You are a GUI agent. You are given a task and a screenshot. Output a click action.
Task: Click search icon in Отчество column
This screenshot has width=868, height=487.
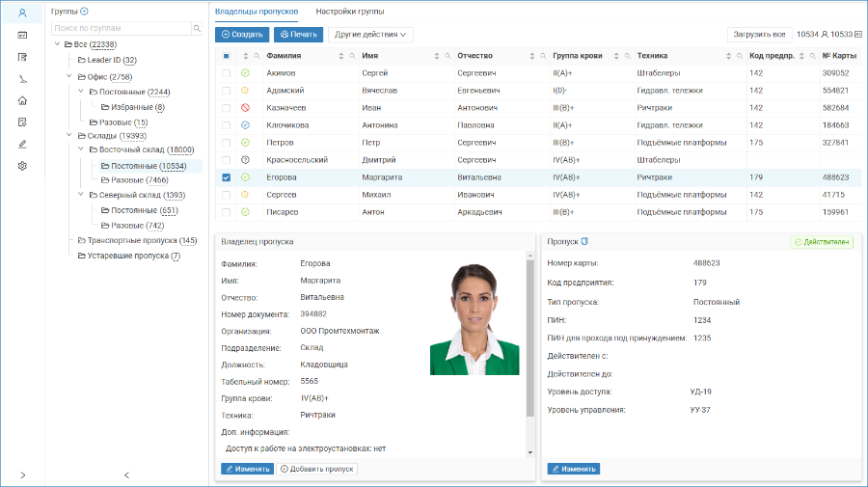[x=543, y=56]
